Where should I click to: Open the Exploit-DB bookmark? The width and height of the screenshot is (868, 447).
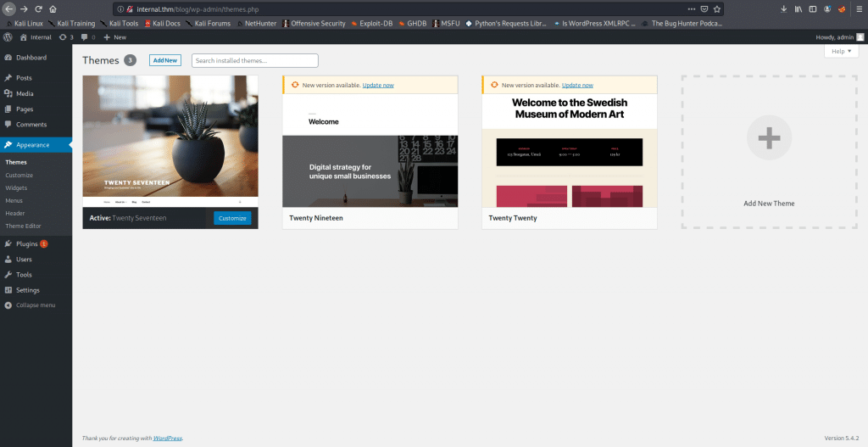pos(372,23)
